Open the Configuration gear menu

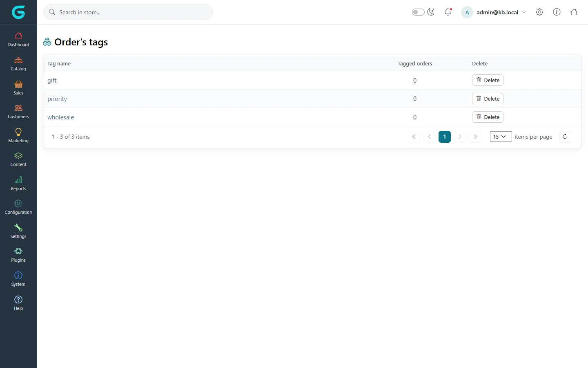click(x=18, y=207)
